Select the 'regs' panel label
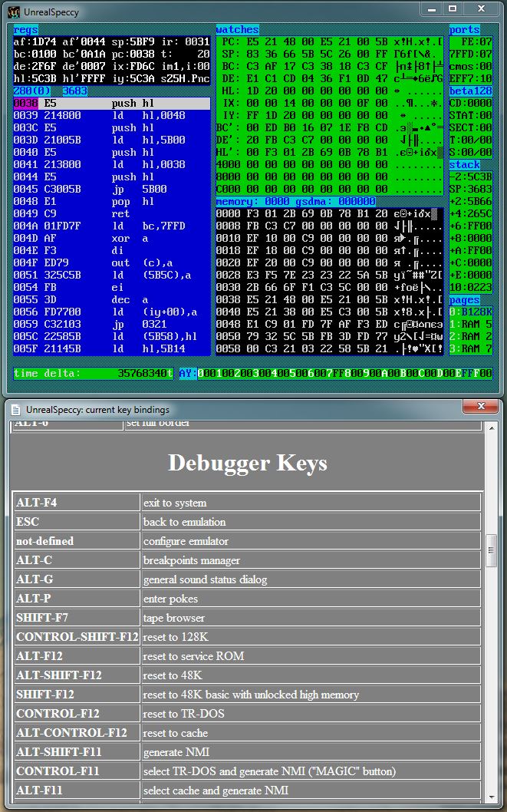 (25, 29)
